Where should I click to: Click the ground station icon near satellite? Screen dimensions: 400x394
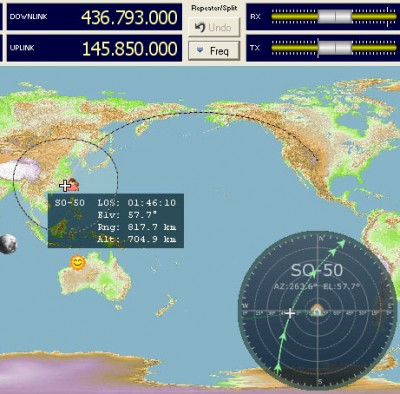point(73,185)
